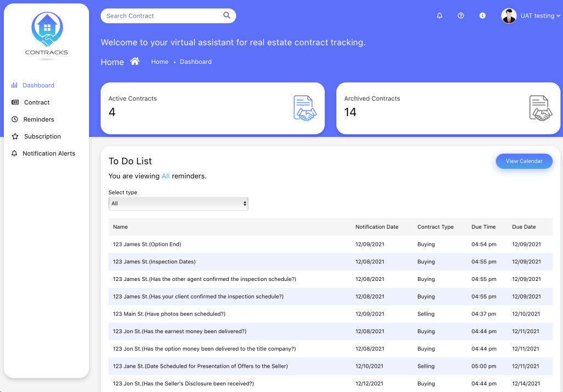Click the Archived Contracts document icon
Screen dimensions: 563x392
540,108
